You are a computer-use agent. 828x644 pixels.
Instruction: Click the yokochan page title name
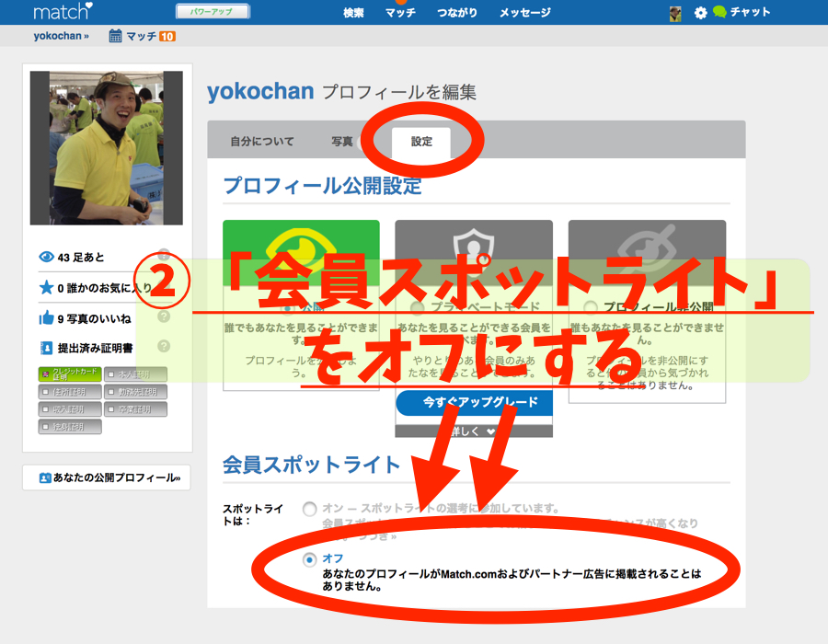(x=260, y=91)
